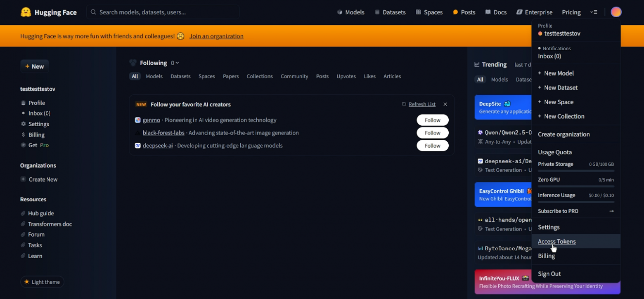
Task: Switch to Light theme
Action: (42, 282)
